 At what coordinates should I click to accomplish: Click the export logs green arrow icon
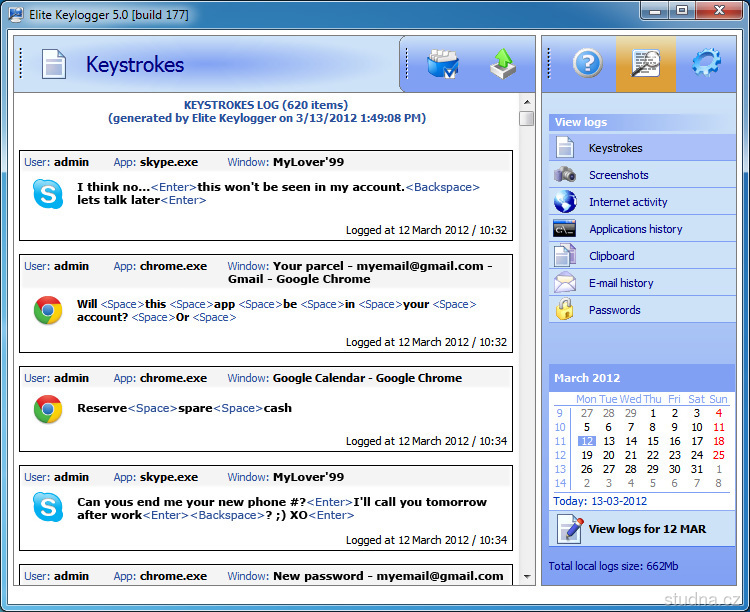[503, 64]
